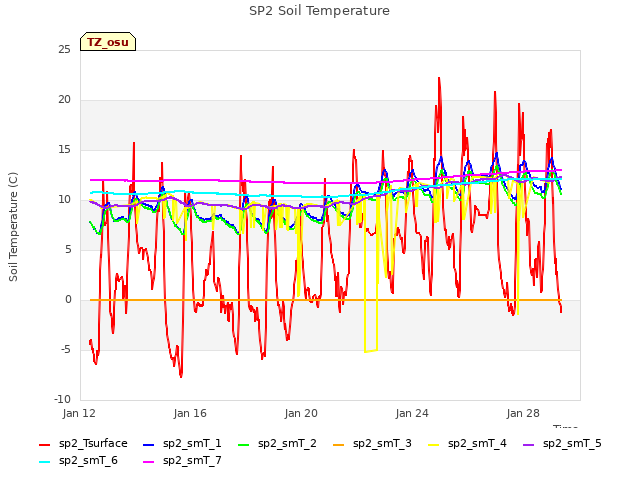Click the Jan 24 x-axis tick label
Viewport: 640px width, 480px height.
point(412,413)
